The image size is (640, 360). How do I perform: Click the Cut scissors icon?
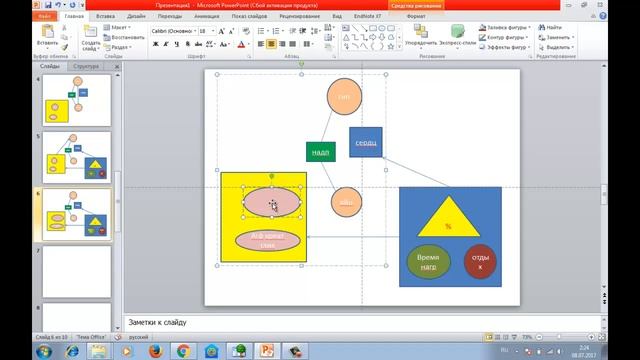point(64,27)
